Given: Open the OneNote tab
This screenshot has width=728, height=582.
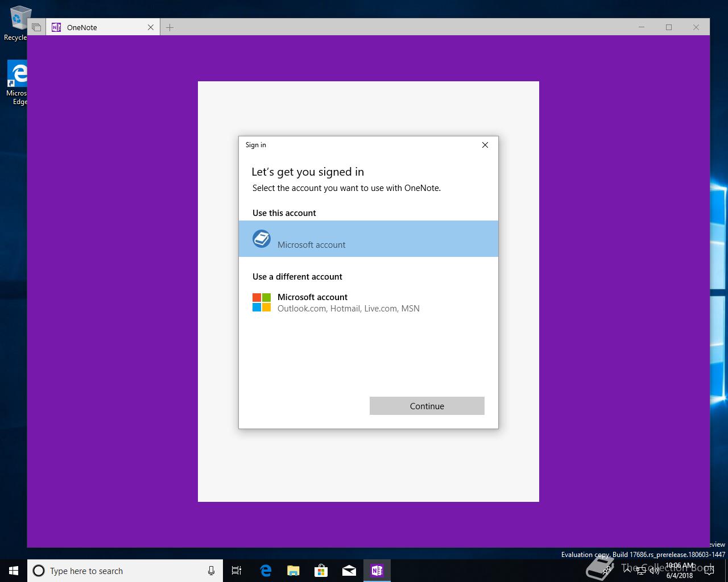Looking at the screenshot, I should pos(102,27).
